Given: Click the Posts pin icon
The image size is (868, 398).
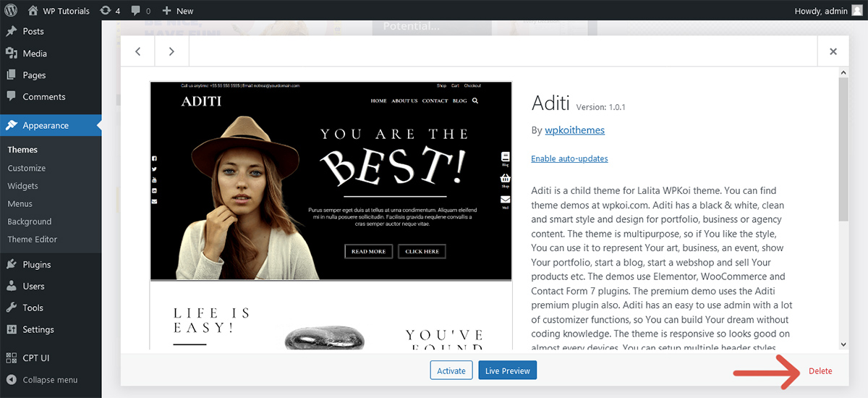Looking at the screenshot, I should tap(12, 31).
